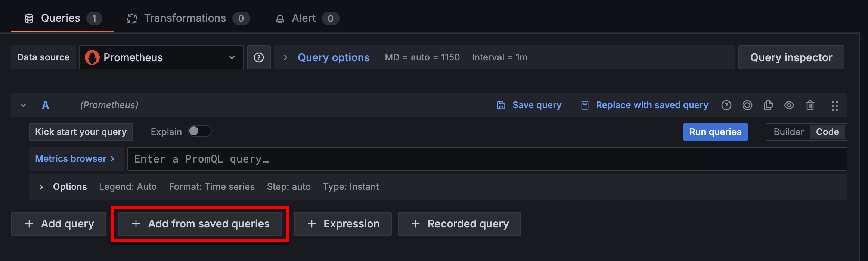Open the Alert tab
This screenshot has width=868, height=261.
(303, 18)
